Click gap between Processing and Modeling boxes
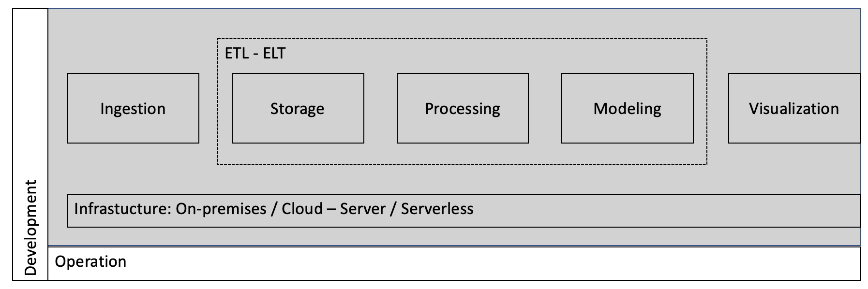This screenshot has height=289, width=868. pos(545,108)
